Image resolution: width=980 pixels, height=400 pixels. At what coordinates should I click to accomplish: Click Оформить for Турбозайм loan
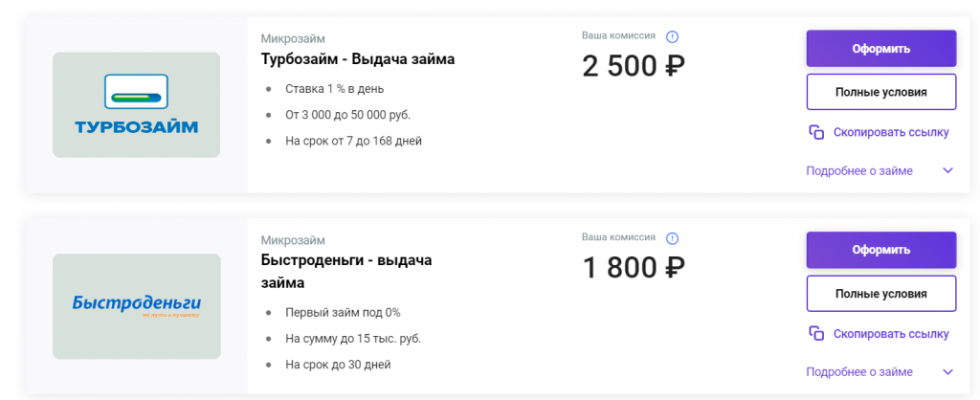pos(881,49)
